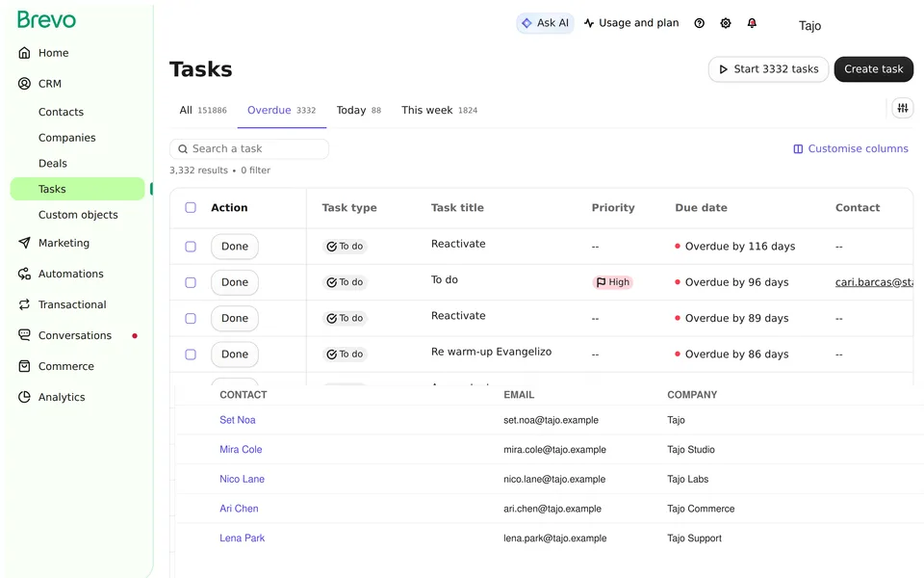This screenshot has width=924, height=578.
Task: Open Usage and plan
Action: point(631,23)
